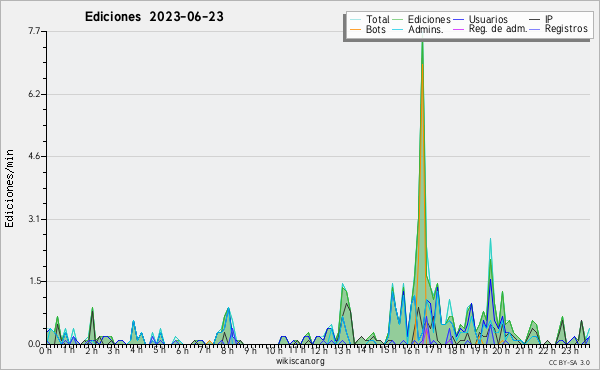This screenshot has width=600, height=370.
Task: Click the '0 h' x-axis tick label
Action: tap(45, 351)
